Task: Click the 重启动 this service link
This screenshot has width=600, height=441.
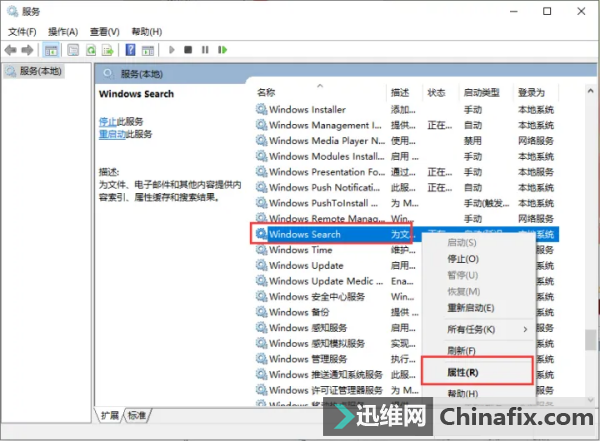Action: [112, 134]
